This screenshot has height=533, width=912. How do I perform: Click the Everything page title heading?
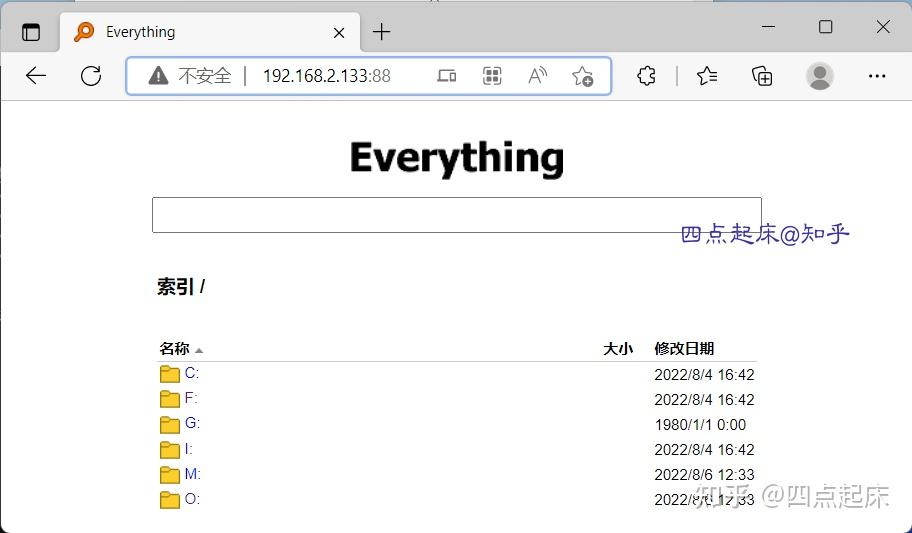457,158
